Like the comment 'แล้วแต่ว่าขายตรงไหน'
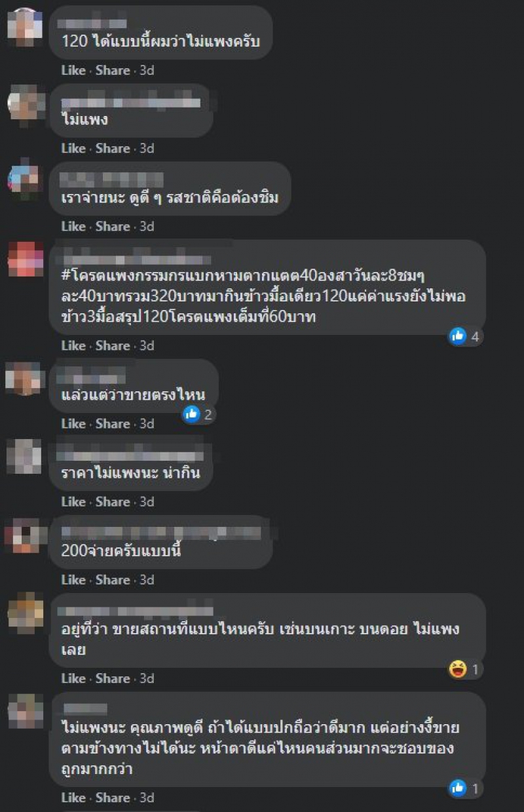This screenshot has width=524, height=812. coord(73,424)
